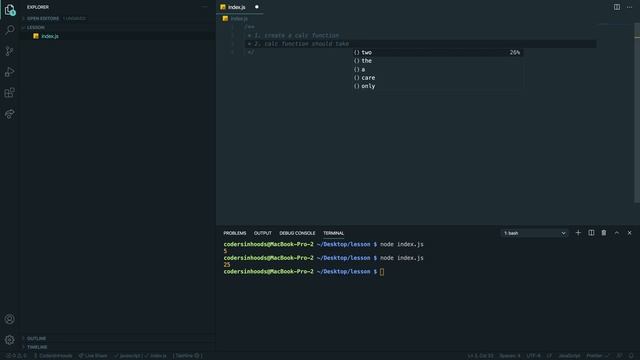Kill terminal with the trash icon
Viewport: 640px width, 360px height.
coord(604,233)
